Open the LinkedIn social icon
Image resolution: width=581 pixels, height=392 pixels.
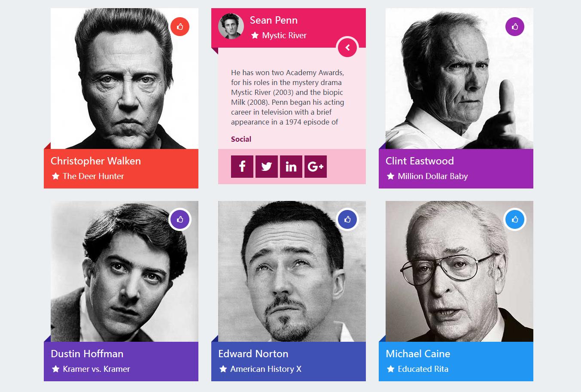(x=291, y=167)
